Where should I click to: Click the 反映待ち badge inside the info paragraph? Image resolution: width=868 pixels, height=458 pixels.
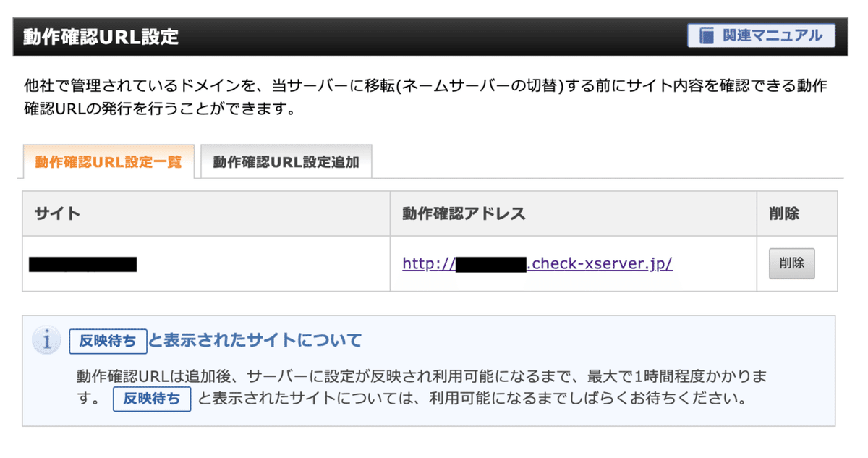[x=152, y=399]
